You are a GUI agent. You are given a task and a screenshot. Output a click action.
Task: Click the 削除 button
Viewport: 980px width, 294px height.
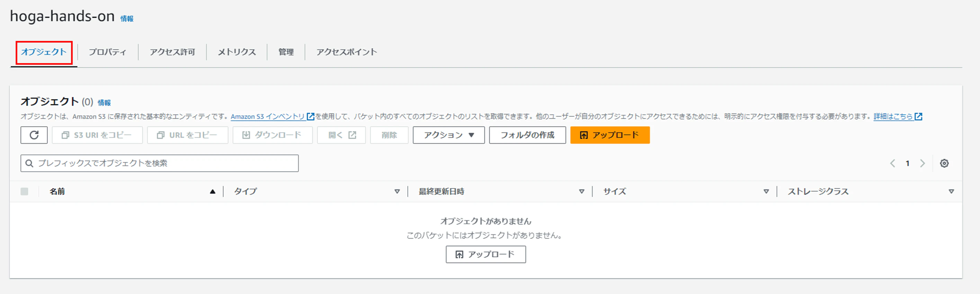[389, 135]
